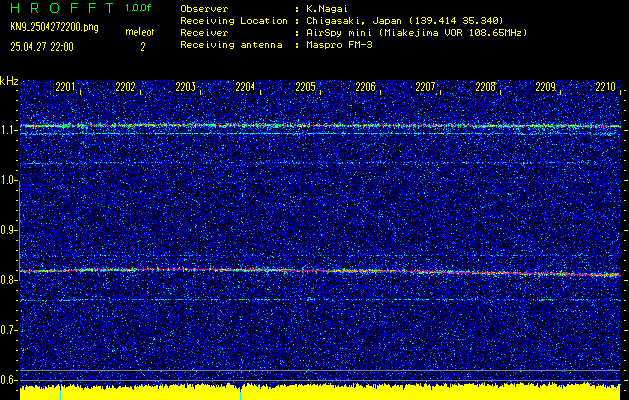Click the HROFFT title text
This screenshot has width=629, height=400.
[63, 8]
